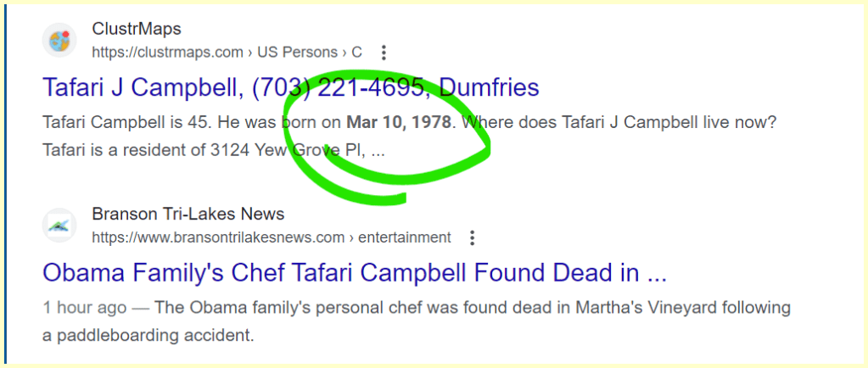Viewport: 868px width, 368px height.
Task: Click the www.bransontrilakesnews.com URL text
Action: coord(218,237)
